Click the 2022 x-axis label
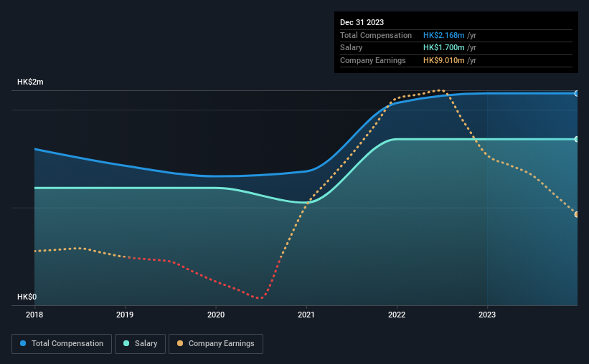The width and height of the screenshot is (589, 364). pyautogui.click(x=397, y=315)
